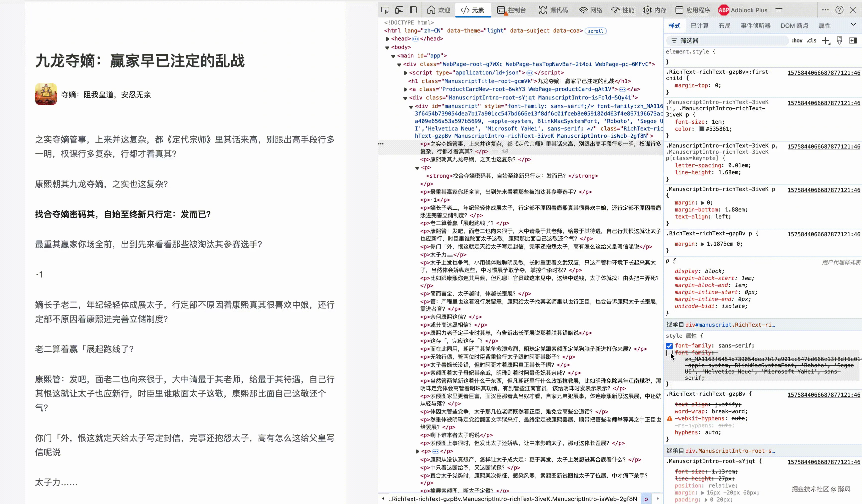The width and height of the screenshot is (862, 504).
Task: Open the Adblock Plus extension panel
Action: point(742,10)
